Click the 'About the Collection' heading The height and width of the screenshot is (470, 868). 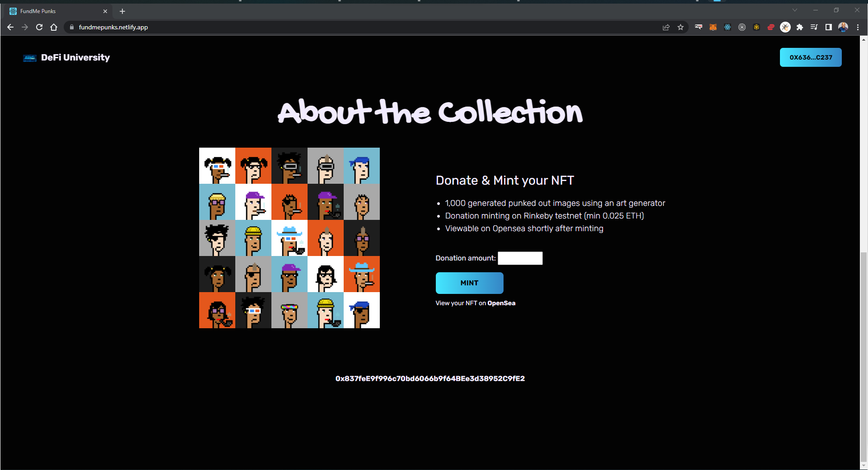[430, 112]
